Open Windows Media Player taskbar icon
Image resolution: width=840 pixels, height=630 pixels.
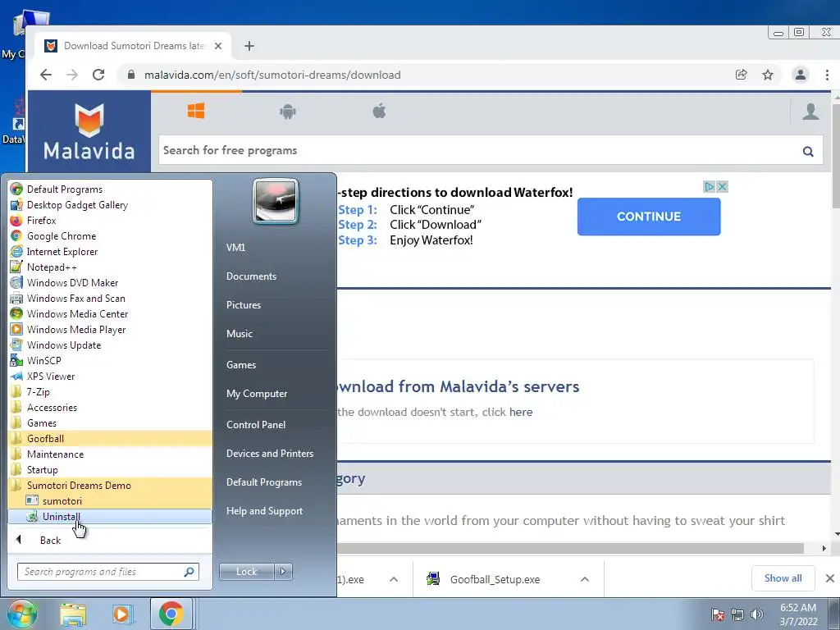point(121,614)
